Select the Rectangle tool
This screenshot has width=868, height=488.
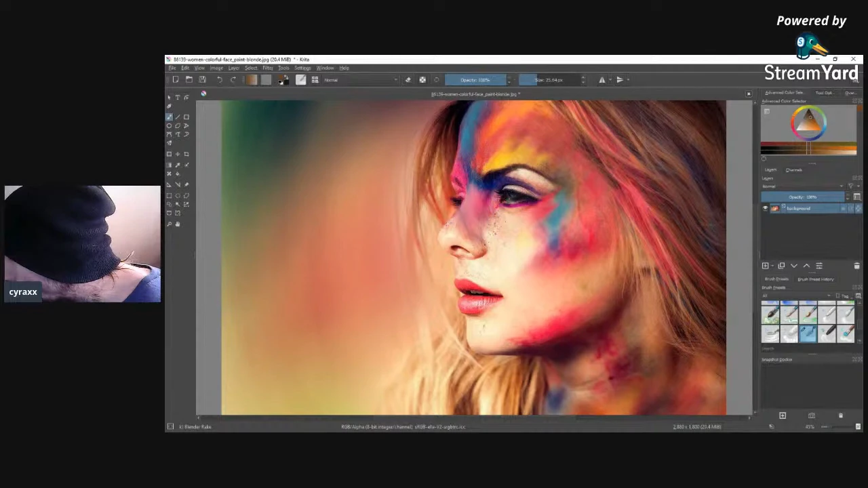pyautogui.click(x=186, y=117)
